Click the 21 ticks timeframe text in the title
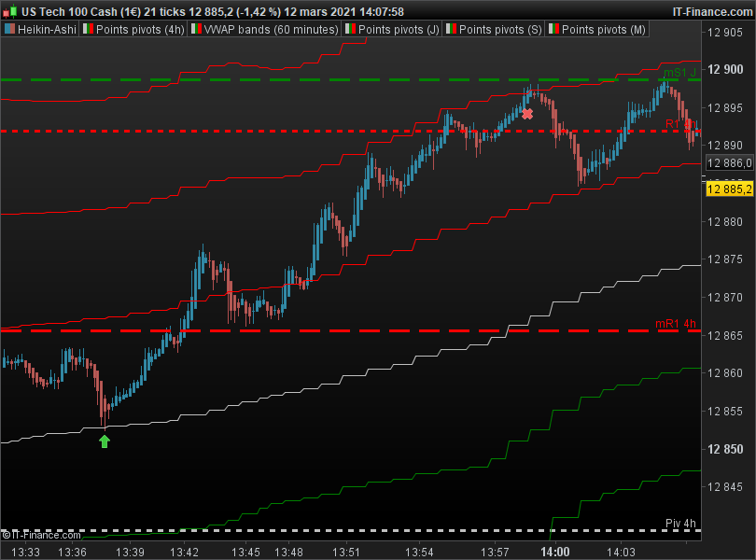This screenshot has width=756, height=560. click(164, 11)
